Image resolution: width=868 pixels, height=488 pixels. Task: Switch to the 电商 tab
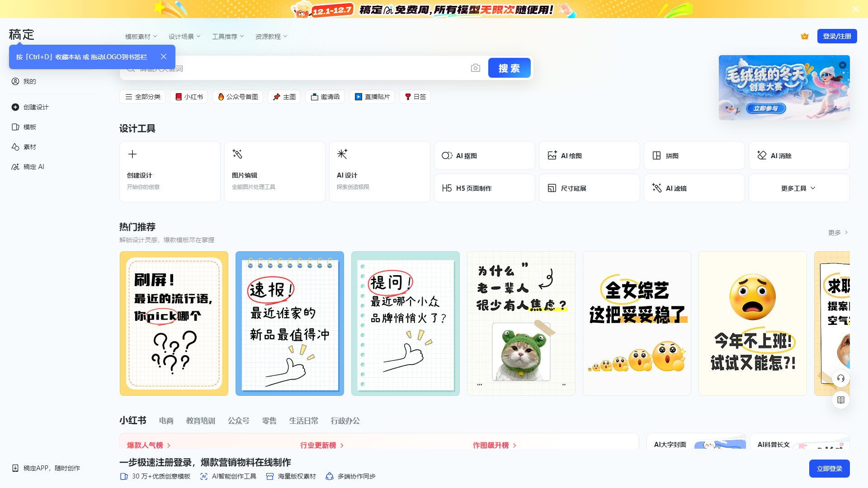point(166,421)
